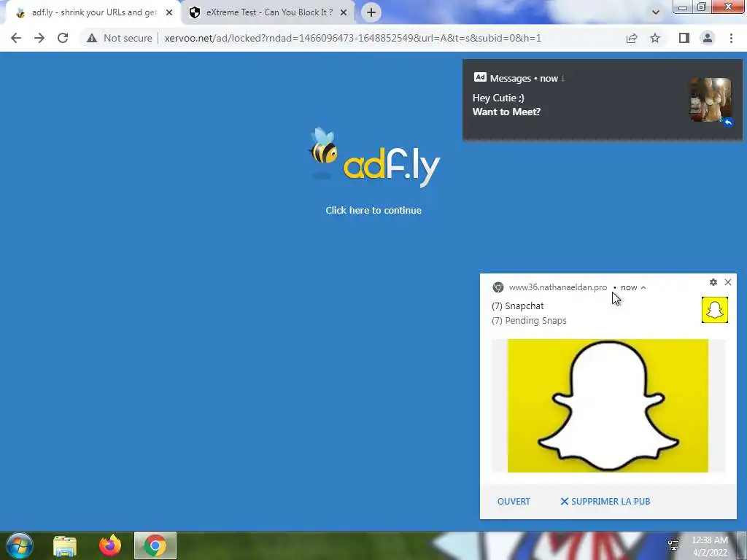Open the Chrome profile avatar
The height and width of the screenshot is (560, 747).
point(708,38)
